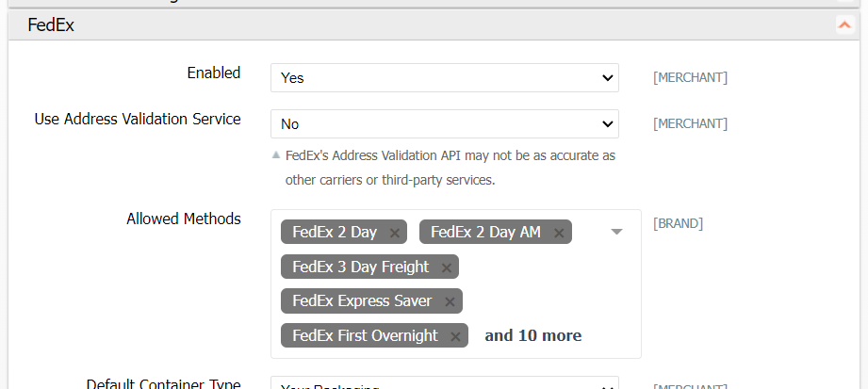Click the FedEx section header title
The width and height of the screenshot is (868, 389).
51,25
